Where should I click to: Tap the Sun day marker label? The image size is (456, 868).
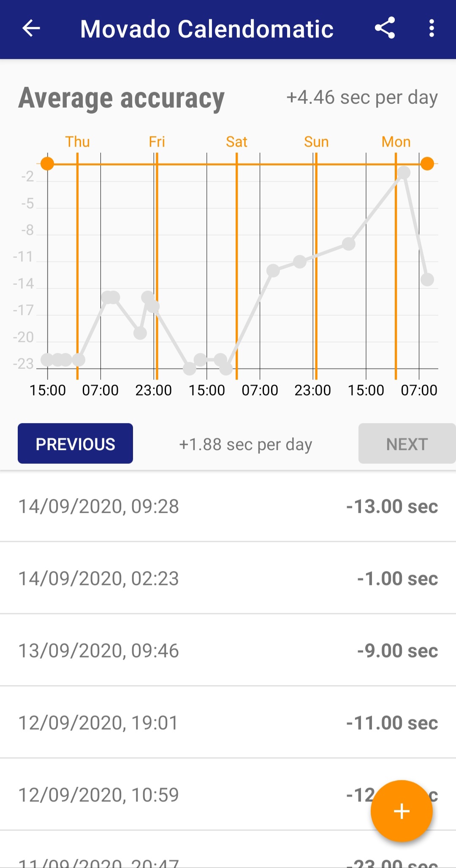(x=316, y=142)
